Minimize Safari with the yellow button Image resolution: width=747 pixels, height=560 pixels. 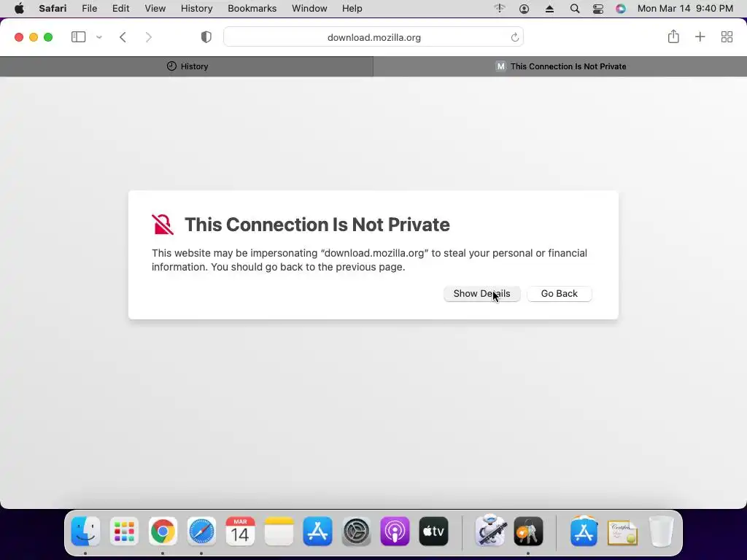coord(34,37)
